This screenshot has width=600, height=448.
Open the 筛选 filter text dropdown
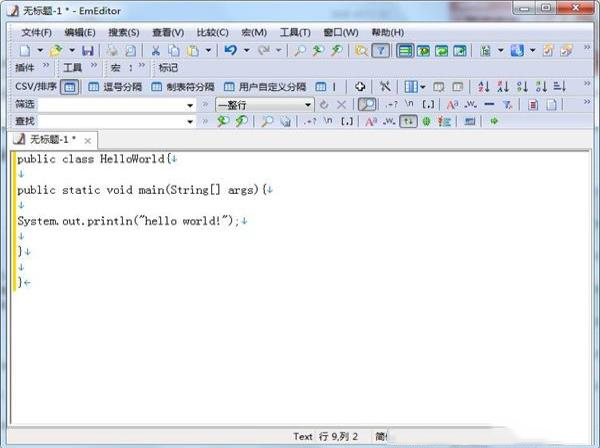pos(190,104)
